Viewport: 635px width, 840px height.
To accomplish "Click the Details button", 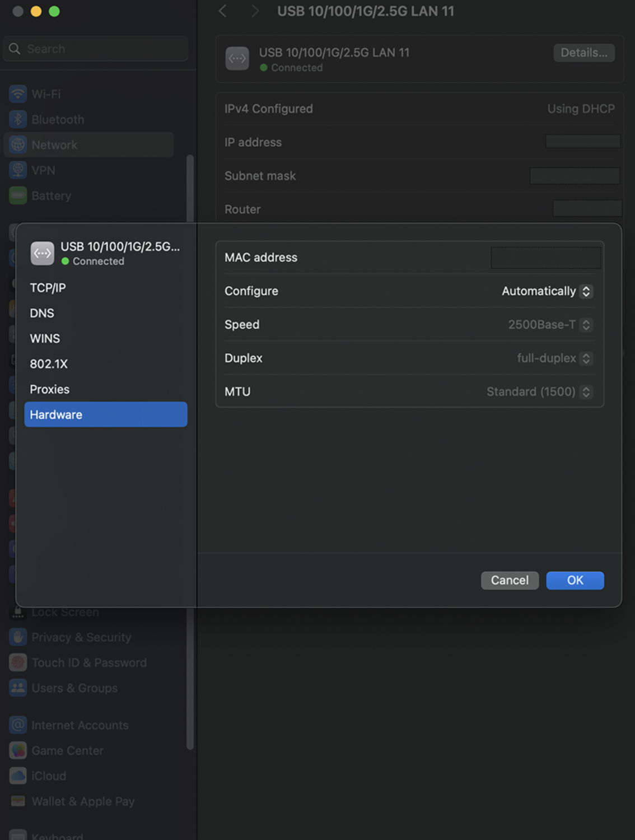I will pyautogui.click(x=583, y=53).
